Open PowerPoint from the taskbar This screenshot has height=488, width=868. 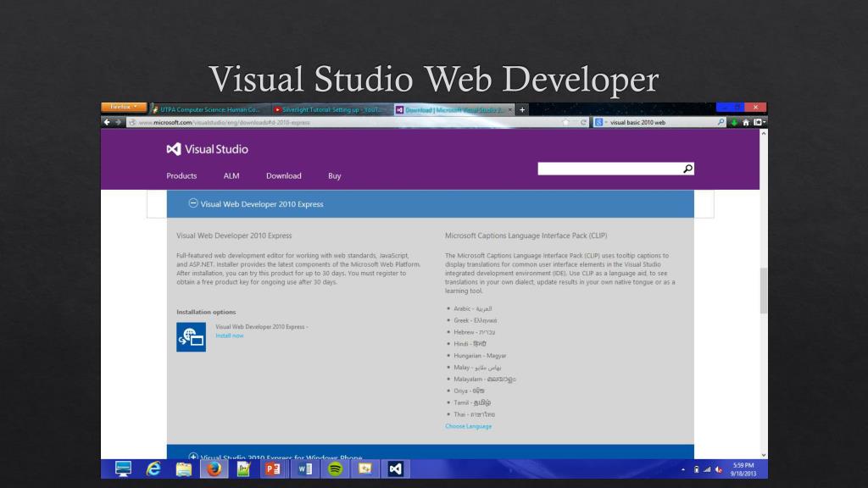pyautogui.click(x=273, y=469)
